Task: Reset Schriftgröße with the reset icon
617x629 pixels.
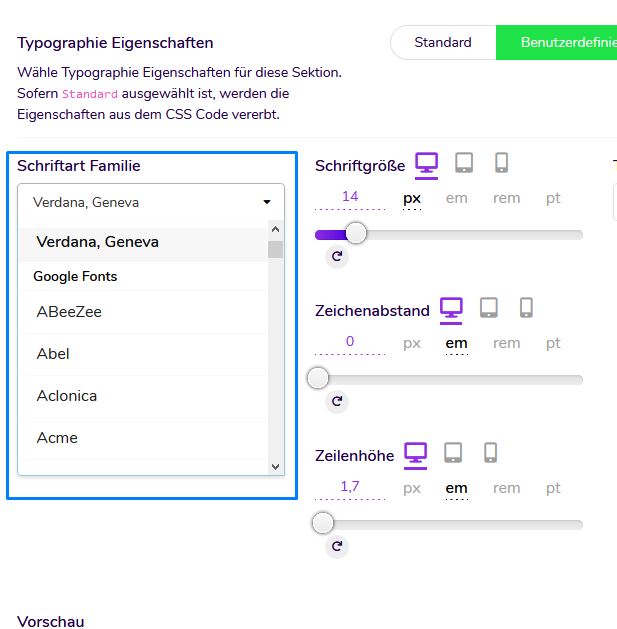Action: pos(337,256)
